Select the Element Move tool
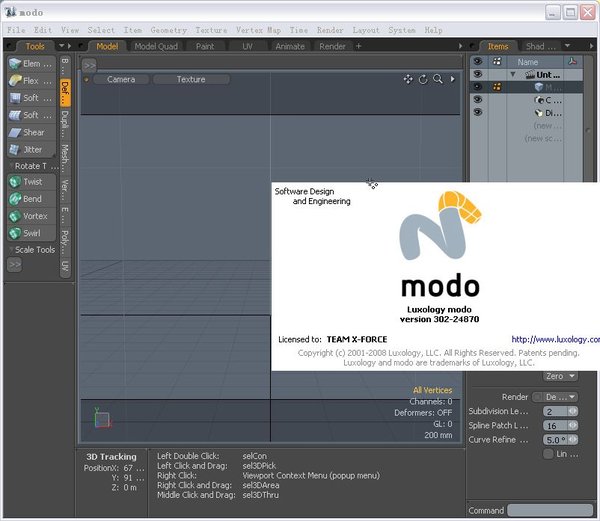Image resolution: width=600 pixels, height=521 pixels. coord(31,64)
